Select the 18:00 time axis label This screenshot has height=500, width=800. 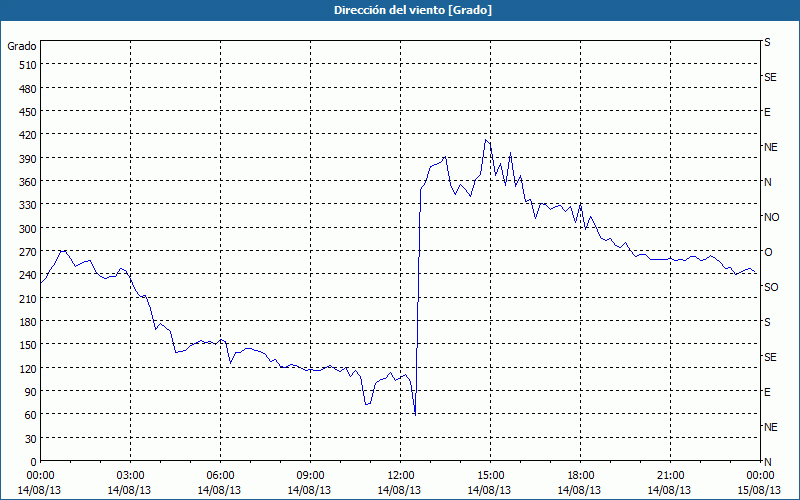click(x=580, y=476)
